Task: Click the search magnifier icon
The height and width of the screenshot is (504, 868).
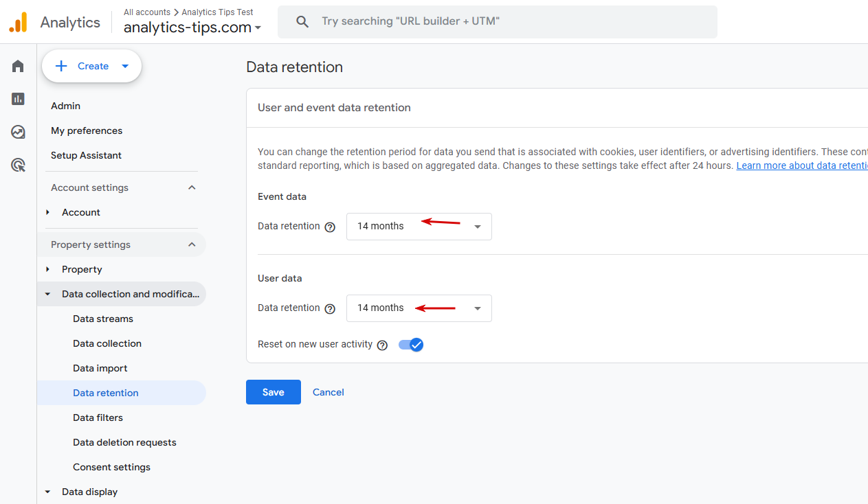Action: pyautogui.click(x=302, y=22)
